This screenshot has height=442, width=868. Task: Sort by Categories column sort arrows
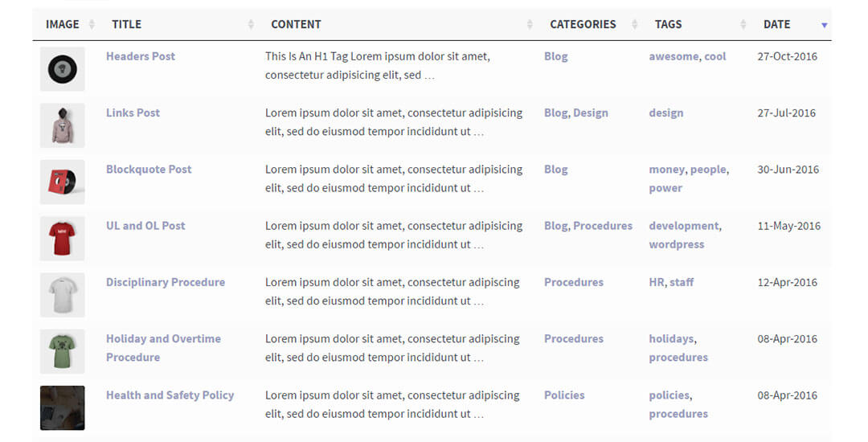click(636, 25)
